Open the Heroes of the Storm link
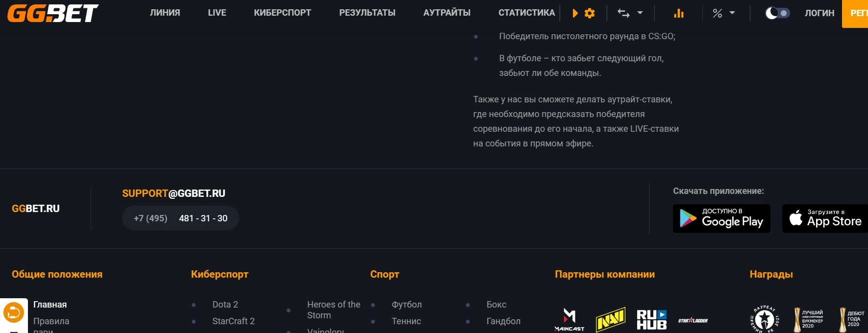 pos(334,310)
